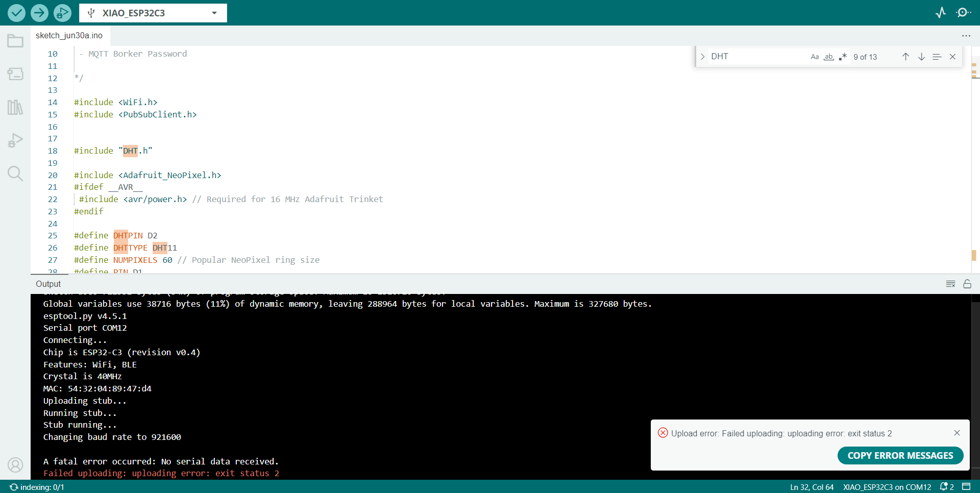The width and height of the screenshot is (980, 493).
Task: Open the Sketchbook folder panel
Action: coord(15,41)
